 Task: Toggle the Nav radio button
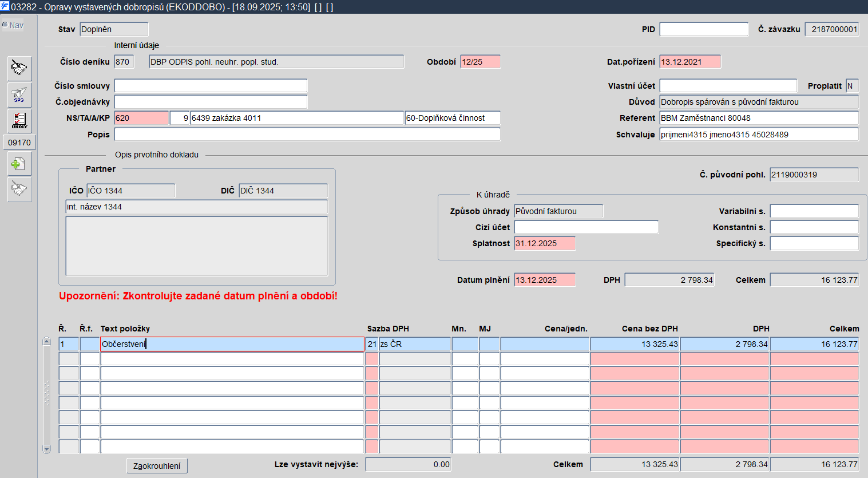(5, 25)
